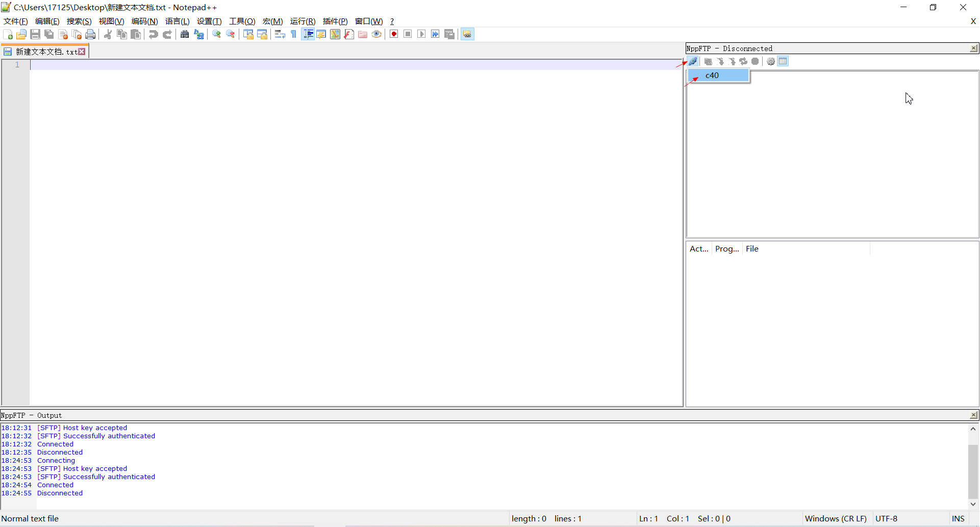Screen dimensions: 980x527
Task: Start macro recording with the red record icon
Action: pyautogui.click(x=394, y=34)
